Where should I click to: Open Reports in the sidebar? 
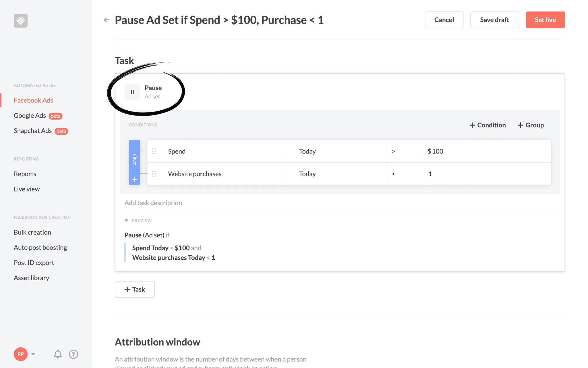point(25,174)
